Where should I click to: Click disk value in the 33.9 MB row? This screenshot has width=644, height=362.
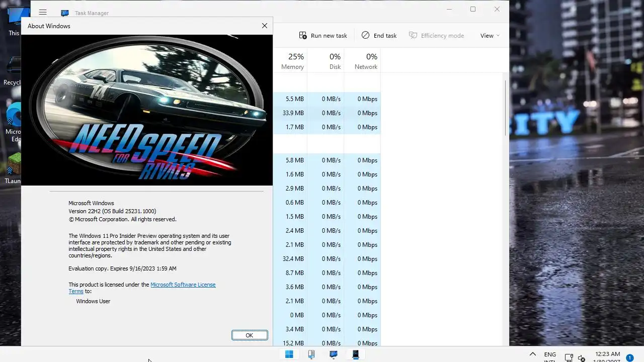tap(326, 113)
